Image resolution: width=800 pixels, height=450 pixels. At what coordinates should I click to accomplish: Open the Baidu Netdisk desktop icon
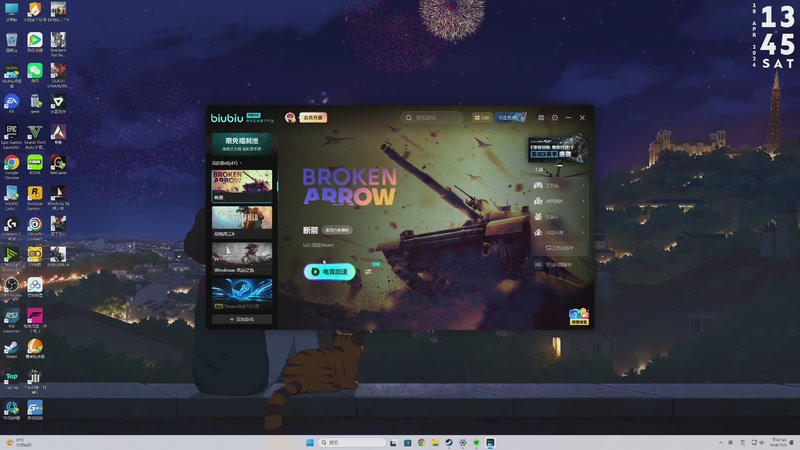pyautogui.click(x=35, y=288)
